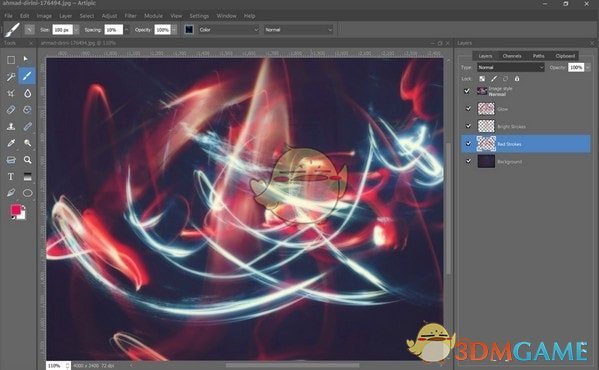599x370 pixels.
Task: Open the Help menu
Action: [249, 16]
